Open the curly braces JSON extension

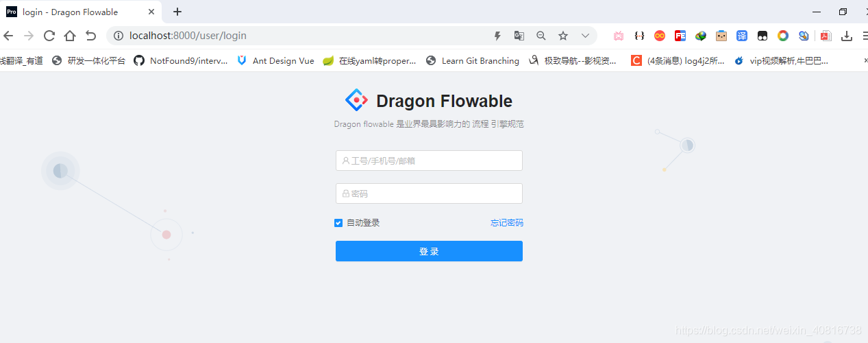(639, 36)
